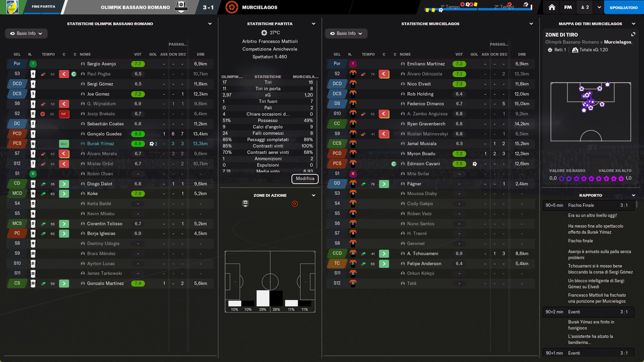Select the 90+5 min Fischio Finale report row
The image size is (644, 362).
pyautogui.click(x=588, y=205)
